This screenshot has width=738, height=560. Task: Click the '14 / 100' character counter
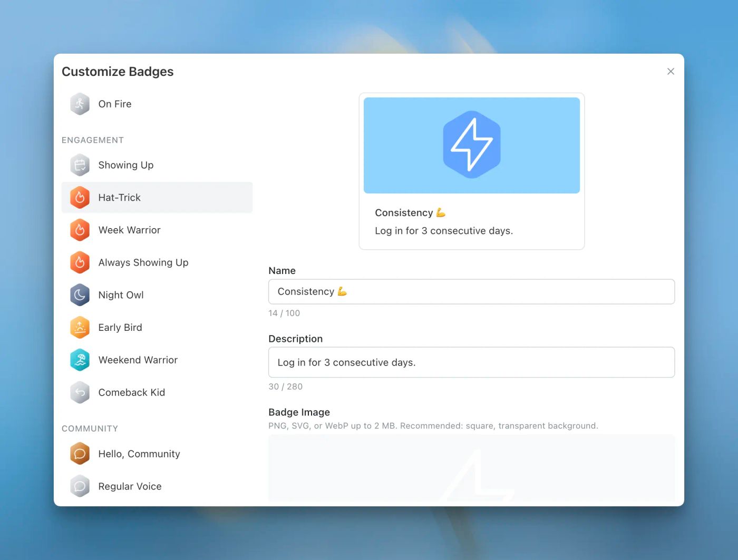tap(284, 313)
